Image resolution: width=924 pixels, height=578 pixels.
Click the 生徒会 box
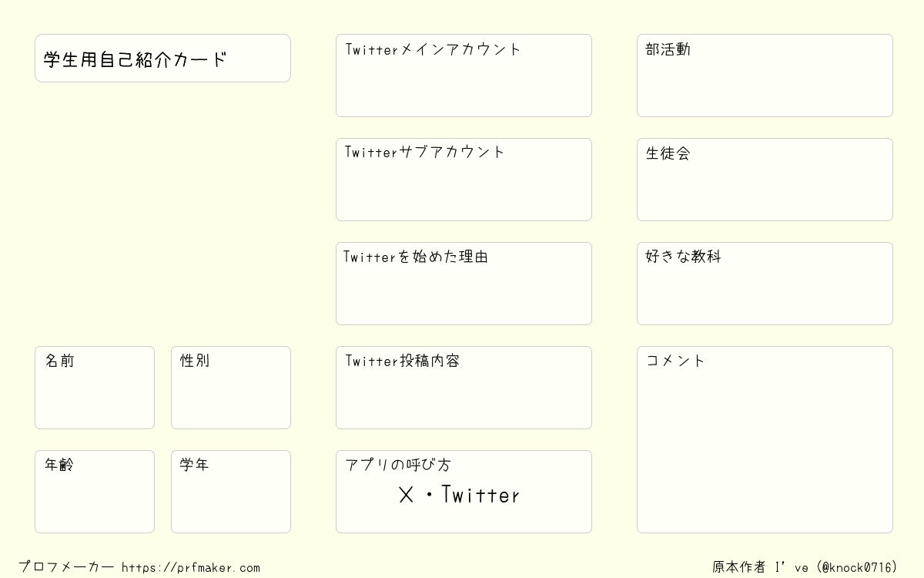pos(765,180)
